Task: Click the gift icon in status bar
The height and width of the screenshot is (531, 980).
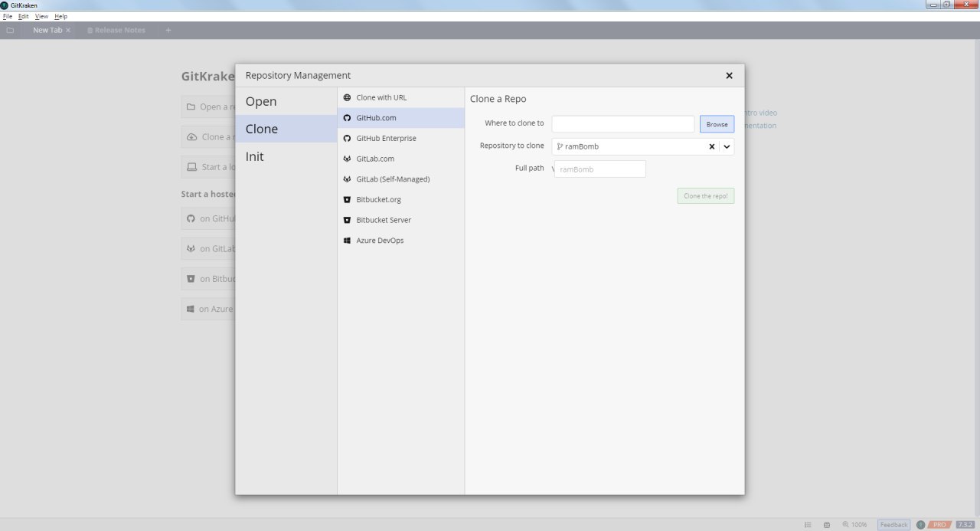Action: click(x=827, y=525)
